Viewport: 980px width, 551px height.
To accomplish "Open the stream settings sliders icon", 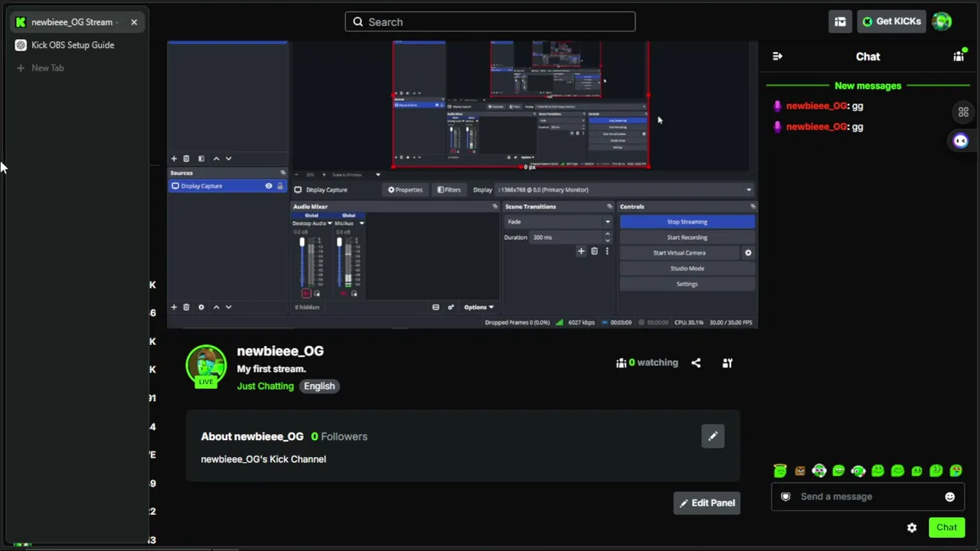I will [x=727, y=363].
